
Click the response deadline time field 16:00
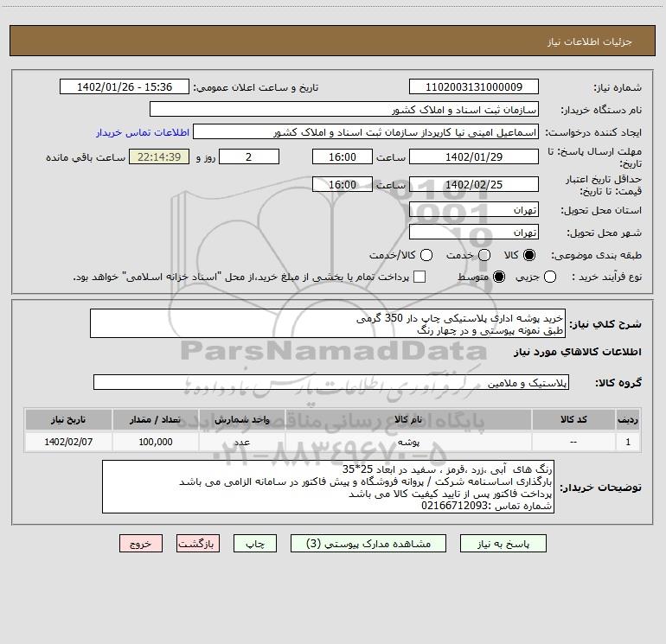(343, 156)
